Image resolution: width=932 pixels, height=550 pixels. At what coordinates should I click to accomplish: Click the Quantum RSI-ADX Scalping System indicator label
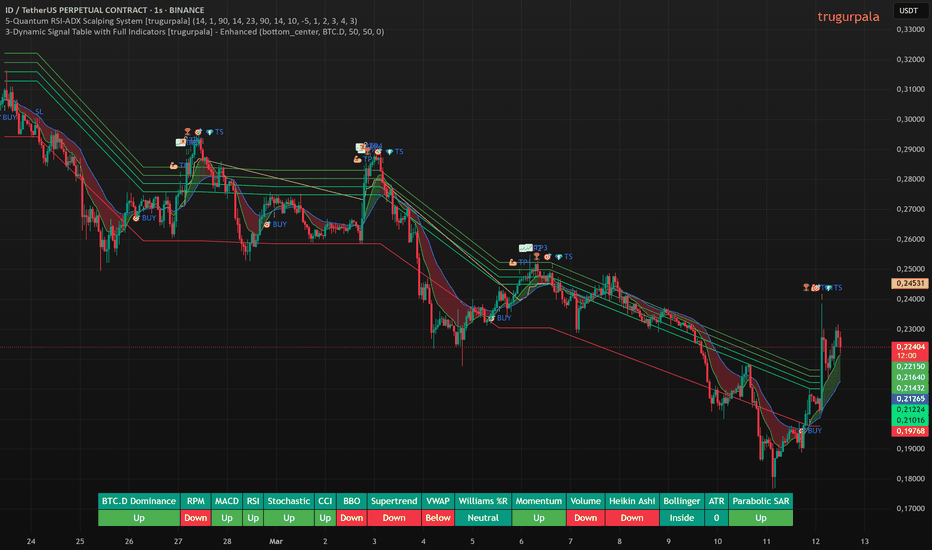point(181,21)
